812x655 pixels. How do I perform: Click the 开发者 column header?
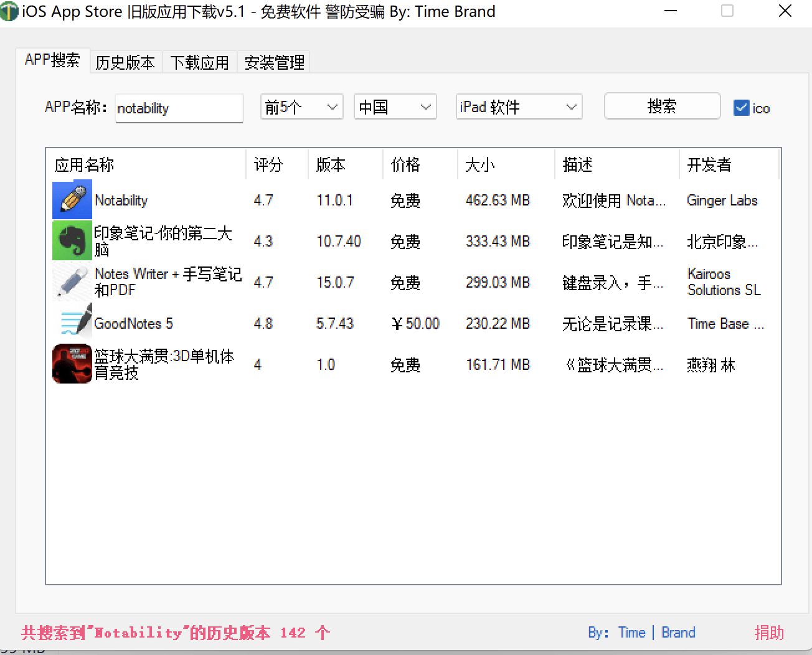(x=729, y=165)
